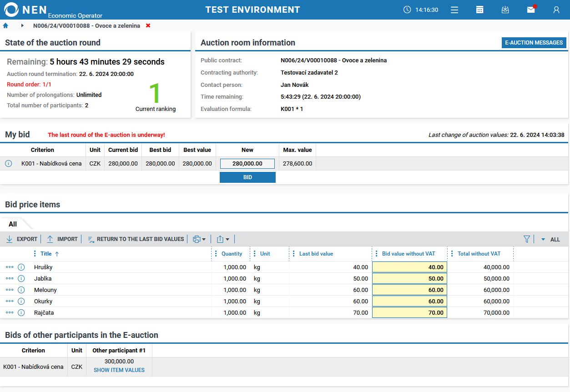The image size is (570, 392).
Task: Click Return to the Last Bid Values
Action: (x=136, y=239)
